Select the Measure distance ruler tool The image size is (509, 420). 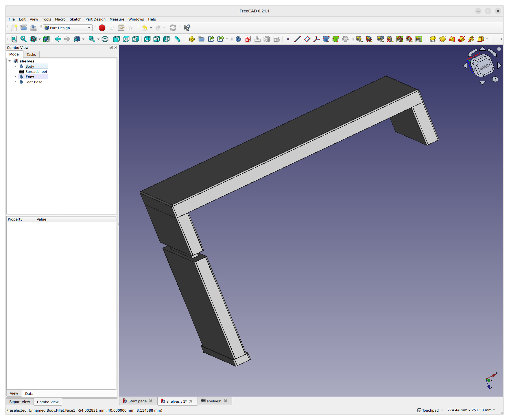pos(178,39)
